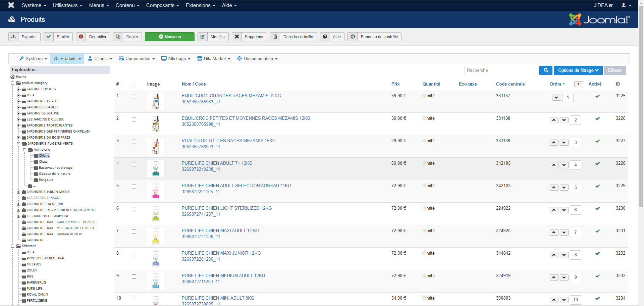The image size is (644, 306).
Task: Expand the JARDINS COMTOIS tree node
Action: [19, 89]
